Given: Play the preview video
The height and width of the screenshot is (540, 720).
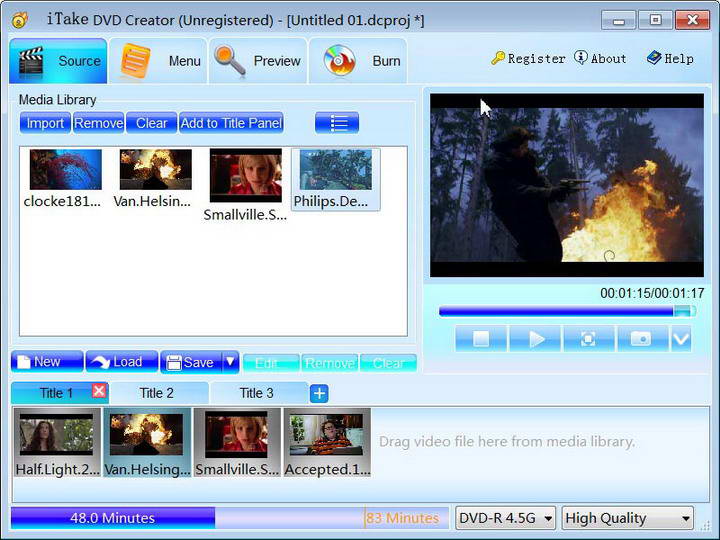Looking at the screenshot, I should coord(535,339).
